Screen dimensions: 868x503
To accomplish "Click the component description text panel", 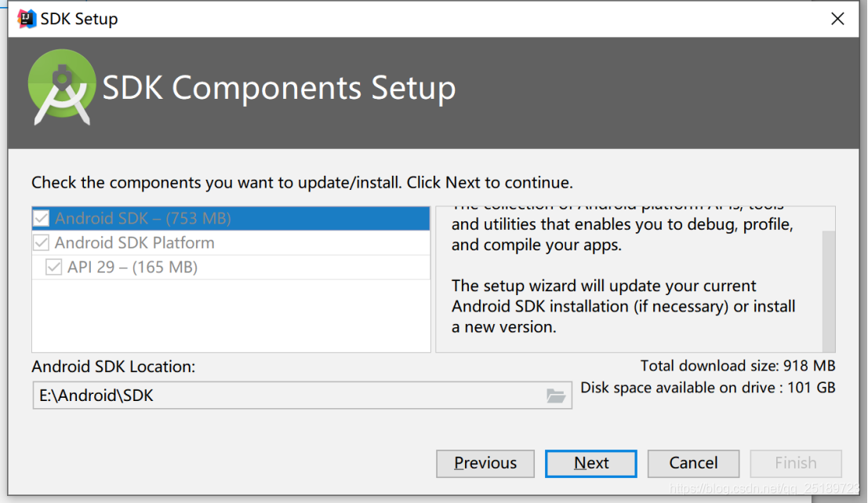I will click(x=628, y=279).
